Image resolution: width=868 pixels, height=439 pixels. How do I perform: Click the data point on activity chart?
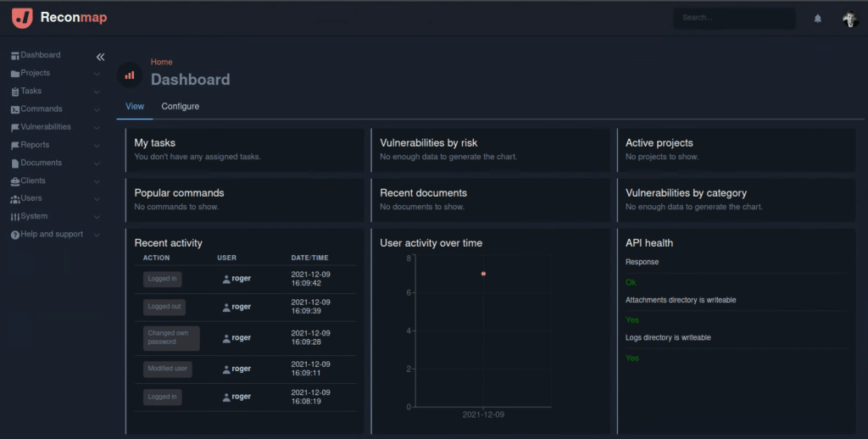click(x=483, y=274)
